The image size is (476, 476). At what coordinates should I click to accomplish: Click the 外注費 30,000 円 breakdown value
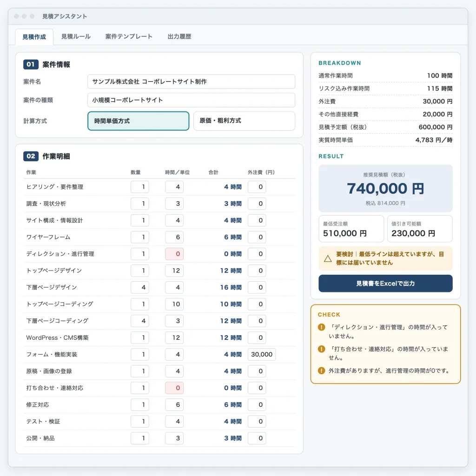click(x=437, y=101)
